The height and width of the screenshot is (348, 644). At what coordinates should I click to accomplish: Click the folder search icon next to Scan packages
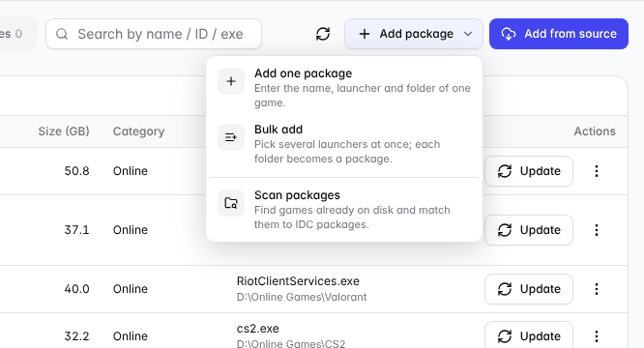pyautogui.click(x=231, y=203)
